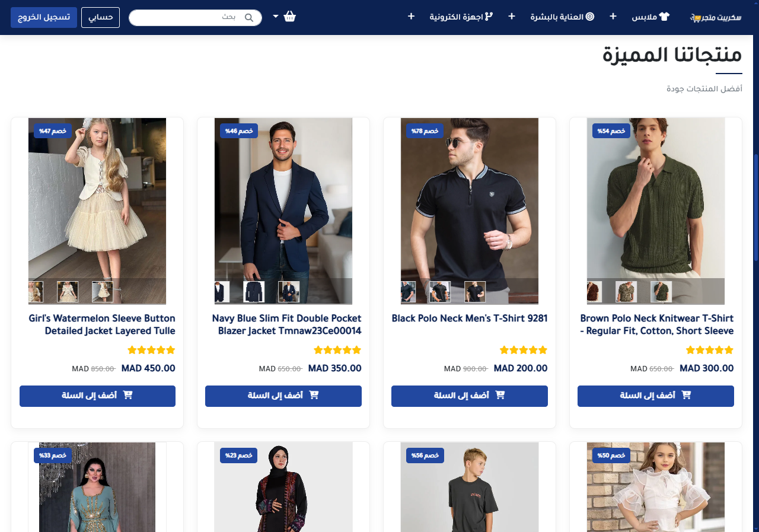Expand the plus next to ملابس
The height and width of the screenshot is (532, 759).
613,17
